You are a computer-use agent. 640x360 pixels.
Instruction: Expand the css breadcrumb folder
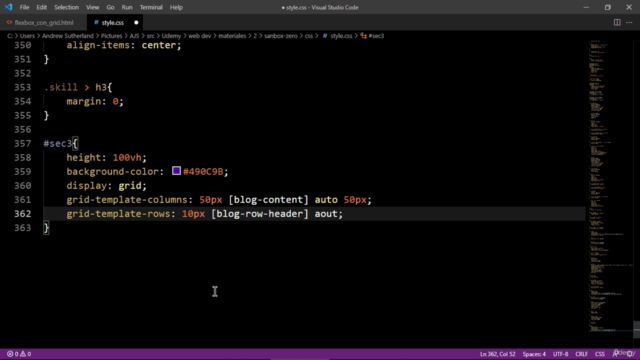pos(309,36)
